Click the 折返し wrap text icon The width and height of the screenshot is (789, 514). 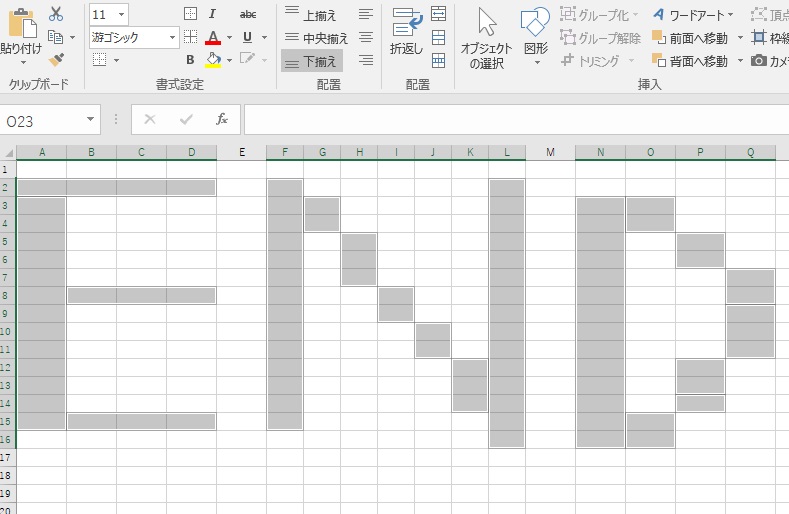[407, 22]
